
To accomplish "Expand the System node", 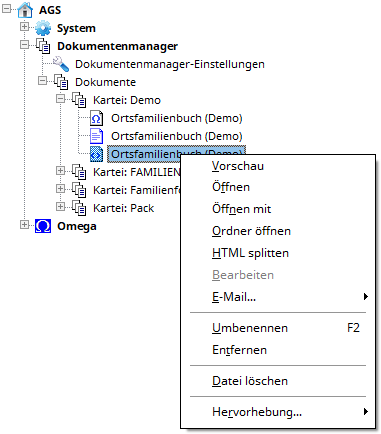I will click(x=24, y=26).
